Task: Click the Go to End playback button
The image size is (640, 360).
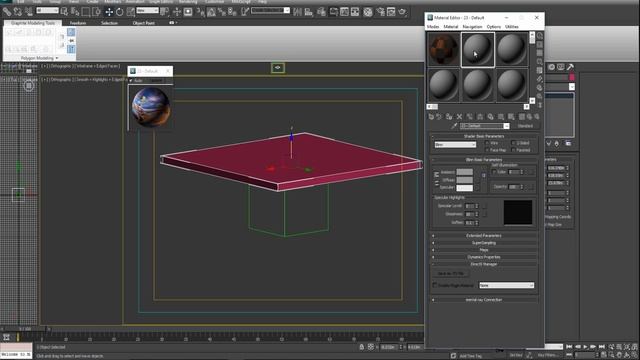Action: [602, 347]
